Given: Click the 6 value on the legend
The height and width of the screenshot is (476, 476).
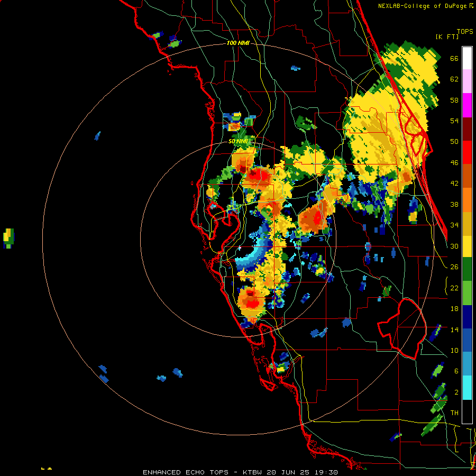Looking at the screenshot, I should (456, 371).
